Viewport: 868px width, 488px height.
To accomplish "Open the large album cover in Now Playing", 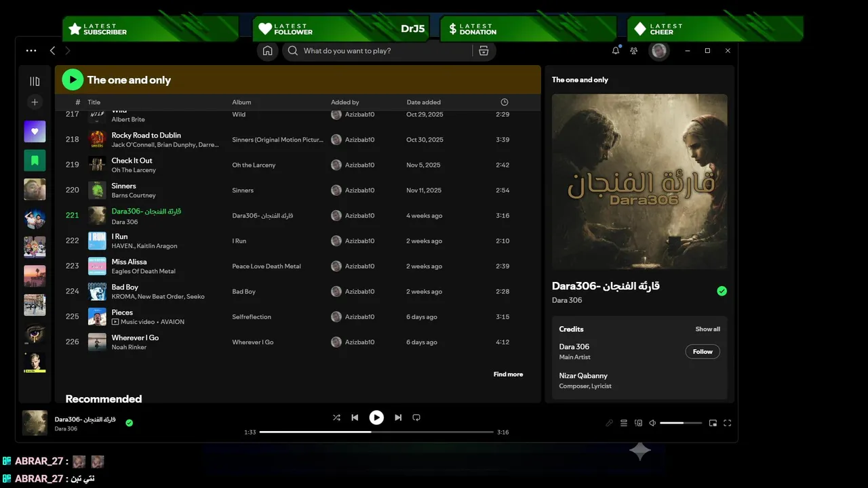I will tap(639, 182).
